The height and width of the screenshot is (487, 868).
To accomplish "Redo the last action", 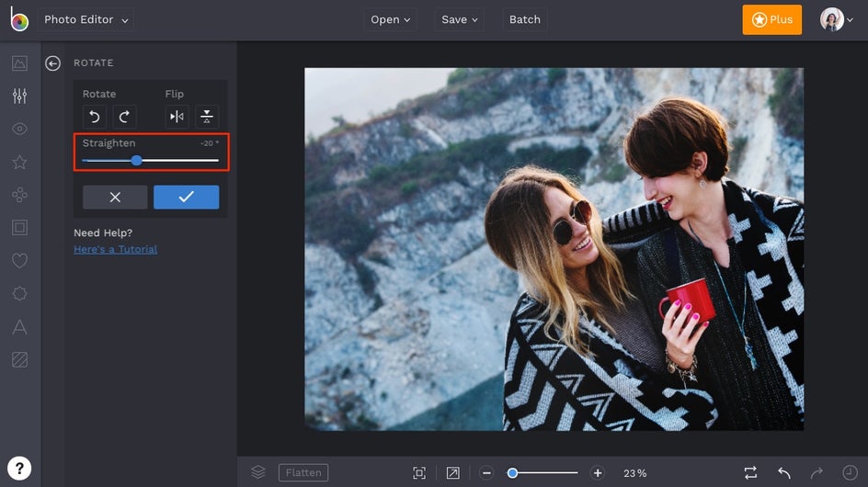I will pyautogui.click(x=817, y=472).
